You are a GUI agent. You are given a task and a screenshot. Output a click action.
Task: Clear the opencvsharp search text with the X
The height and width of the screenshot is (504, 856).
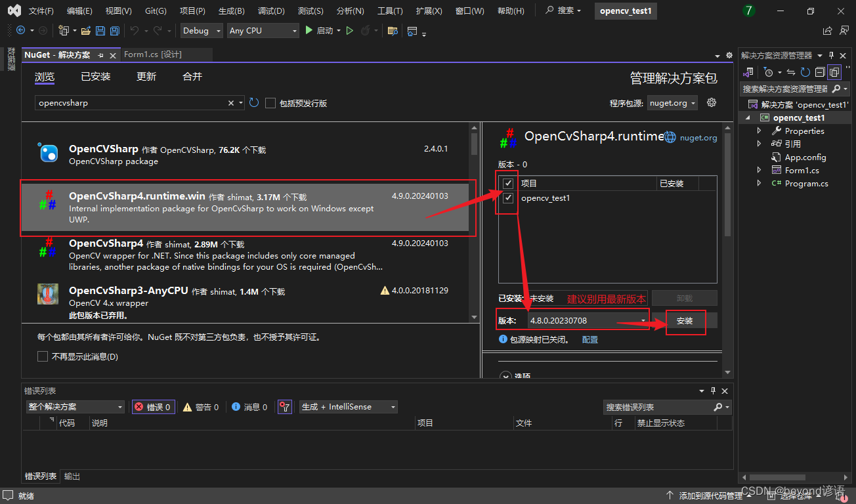[x=231, y=103]
